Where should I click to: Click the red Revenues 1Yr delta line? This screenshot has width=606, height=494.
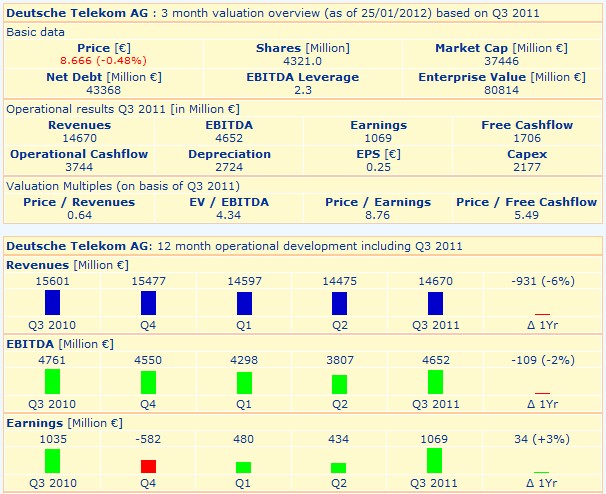(541, 314)
